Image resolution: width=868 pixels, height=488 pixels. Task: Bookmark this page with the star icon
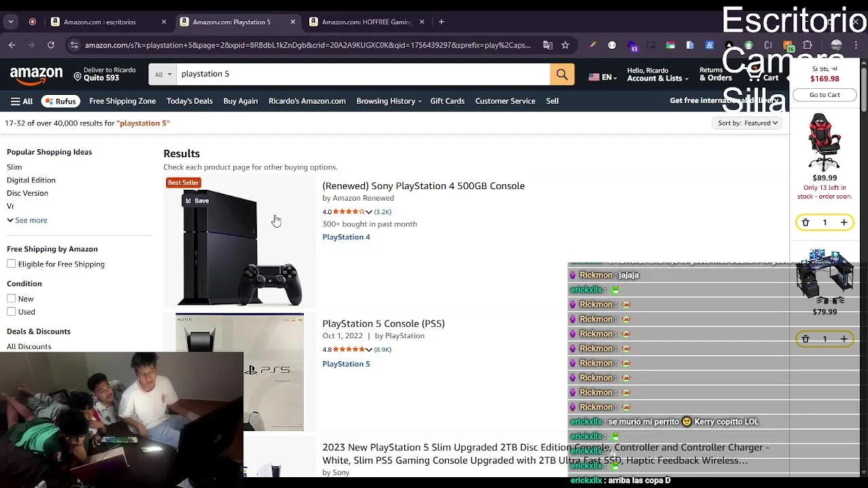click(565, 45)
